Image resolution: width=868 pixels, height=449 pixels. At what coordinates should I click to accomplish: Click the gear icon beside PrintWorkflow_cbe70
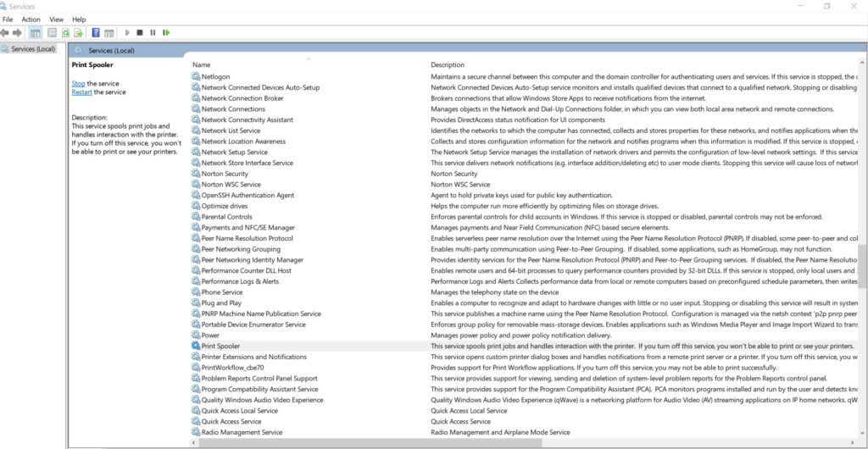tap(196, 368)
